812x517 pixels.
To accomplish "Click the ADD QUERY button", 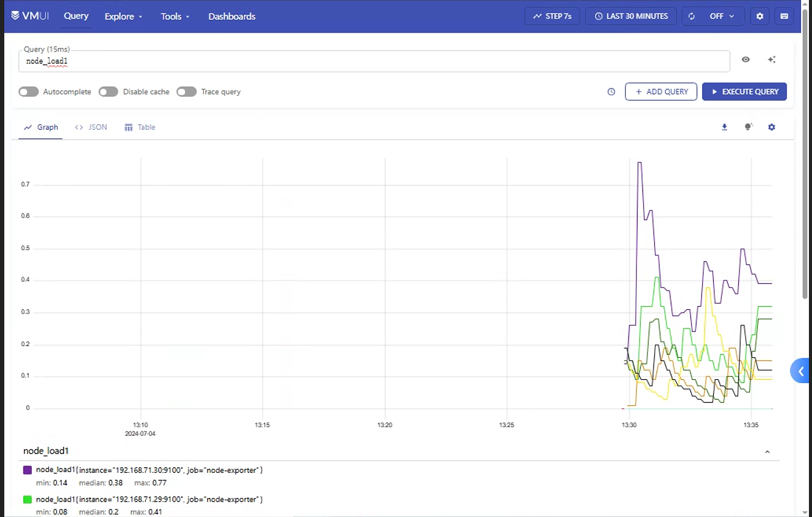I will [x=661, y=92].
